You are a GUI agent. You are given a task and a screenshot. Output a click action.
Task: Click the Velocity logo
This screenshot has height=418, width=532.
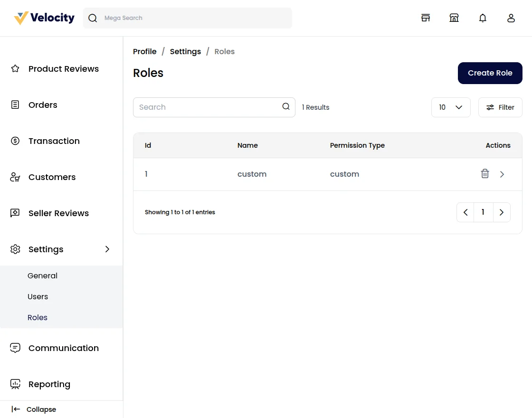pos(44,18)
